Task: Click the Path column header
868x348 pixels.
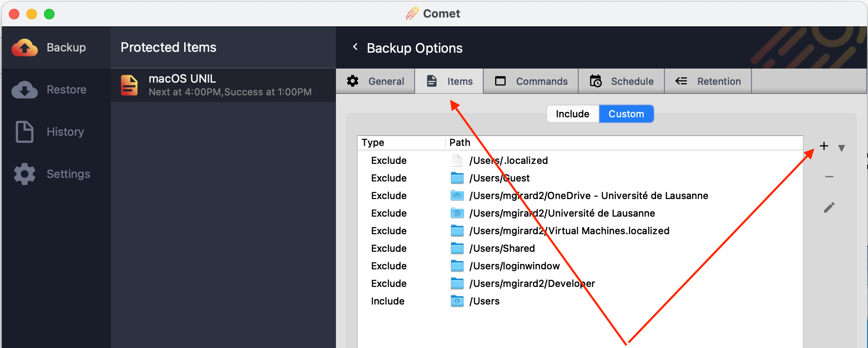Action: 460,142
